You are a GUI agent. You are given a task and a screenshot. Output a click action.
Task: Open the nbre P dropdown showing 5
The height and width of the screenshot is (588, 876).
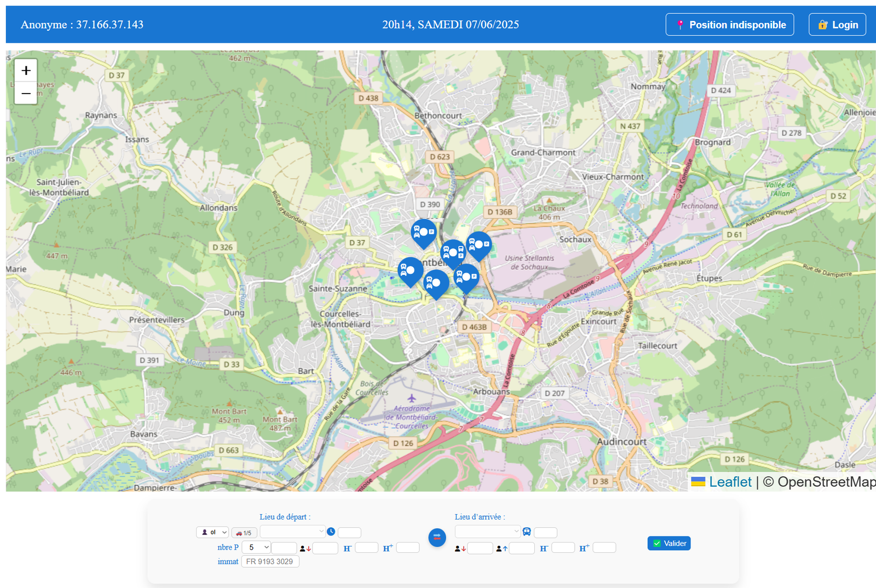[x=256, y=547]
